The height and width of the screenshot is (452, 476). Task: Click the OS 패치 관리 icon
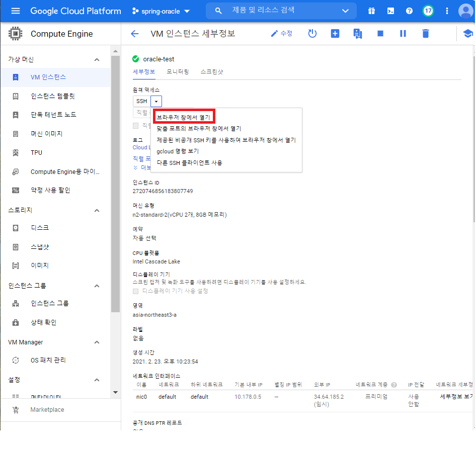[16, 360]
